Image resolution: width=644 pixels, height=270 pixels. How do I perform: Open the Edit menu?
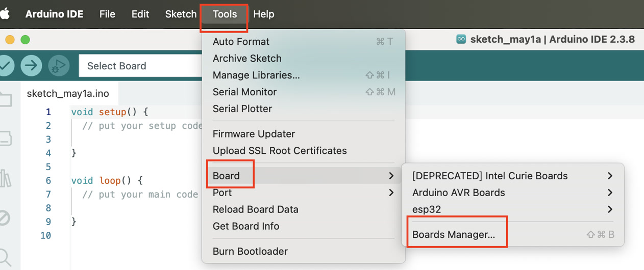140,14
